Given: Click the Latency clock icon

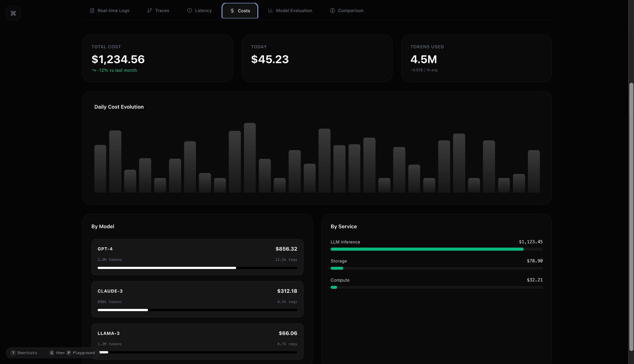Looking at the screenshot, I should coord(189,11).
